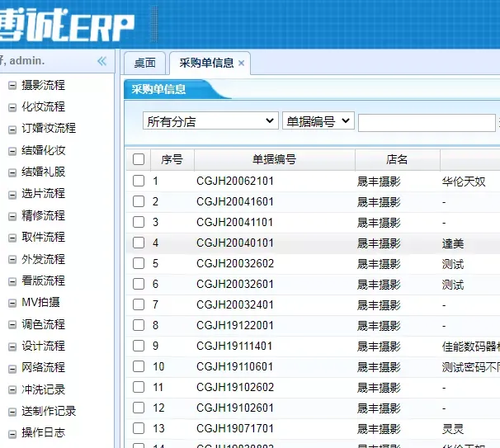The image size is (500, 448).
Task: Select the checkbox for row CGJH20032602
Action: point(139,264)
